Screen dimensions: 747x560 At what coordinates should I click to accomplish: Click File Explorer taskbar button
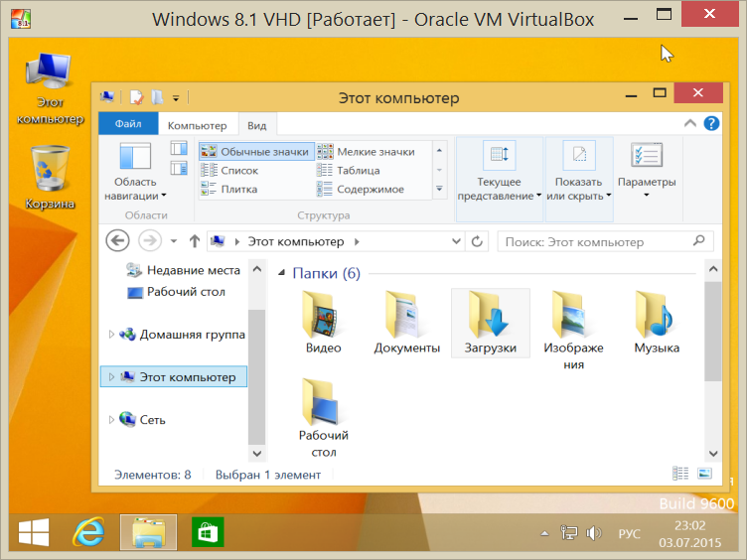click(x=148, y=532)
